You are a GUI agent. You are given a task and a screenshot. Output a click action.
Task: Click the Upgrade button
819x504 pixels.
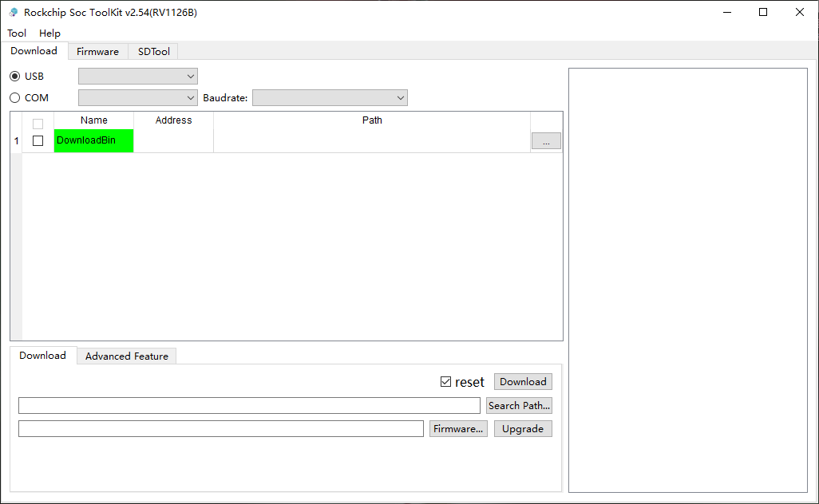[x=523, y=429]
